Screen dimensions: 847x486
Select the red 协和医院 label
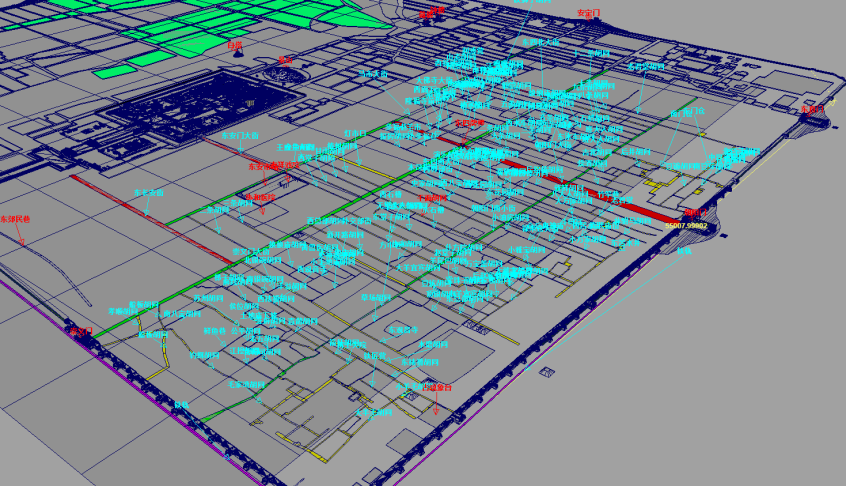coord(264,198)
